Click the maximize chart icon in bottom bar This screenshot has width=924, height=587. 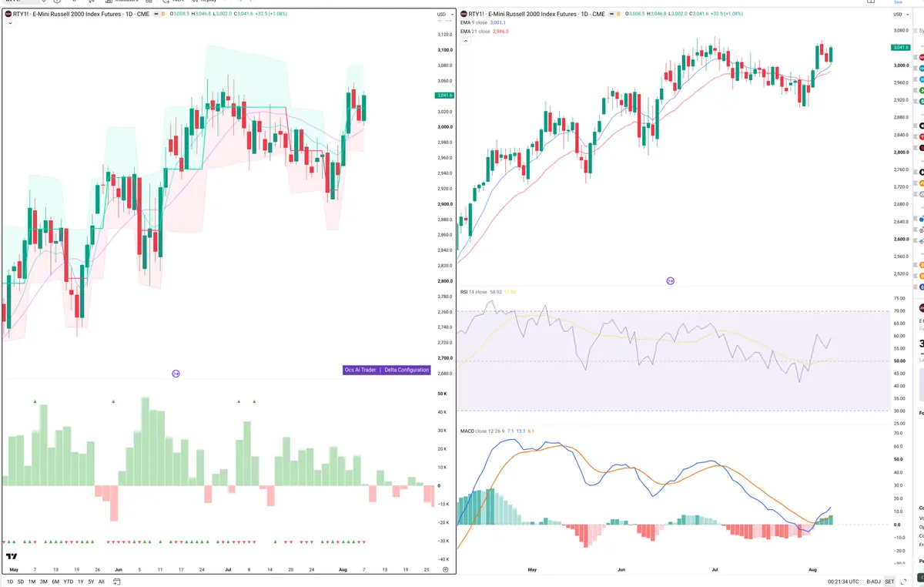pos(903,582)
